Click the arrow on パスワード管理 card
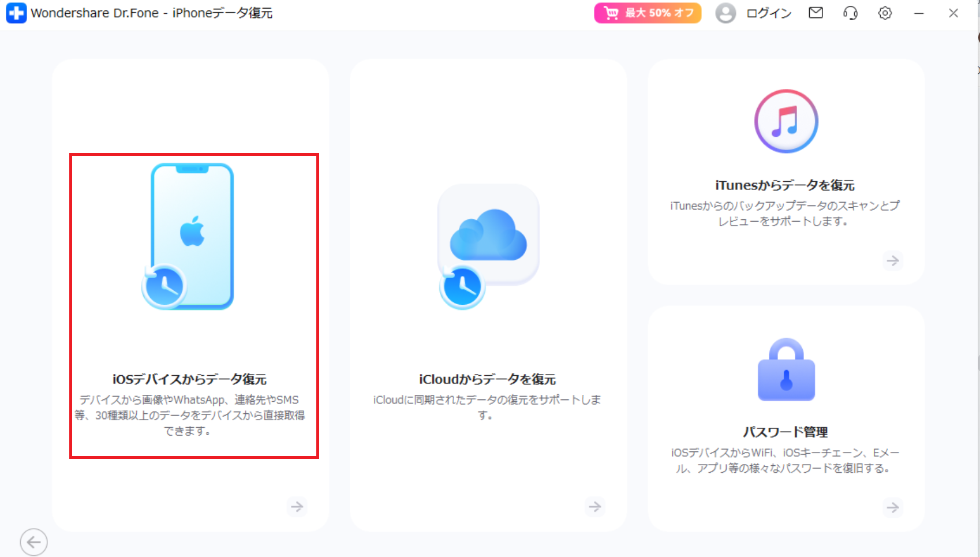This screenshot has width=980, height=557. pos(893,507)
